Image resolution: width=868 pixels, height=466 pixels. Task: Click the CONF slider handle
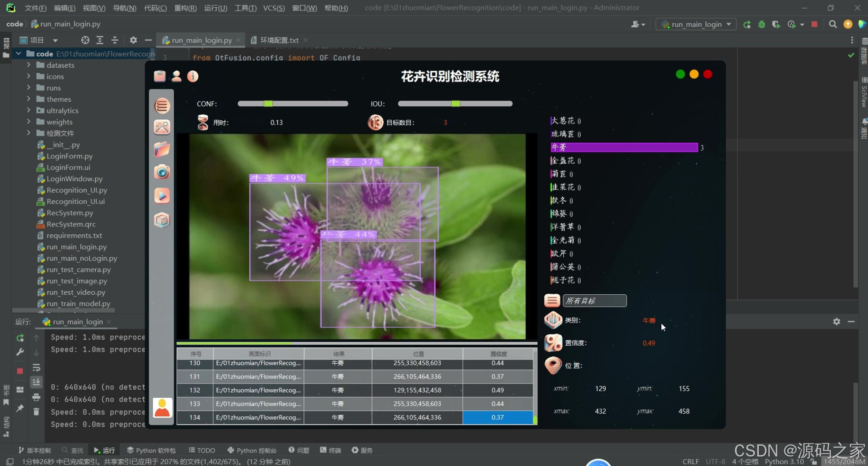(x=268, y=104)
